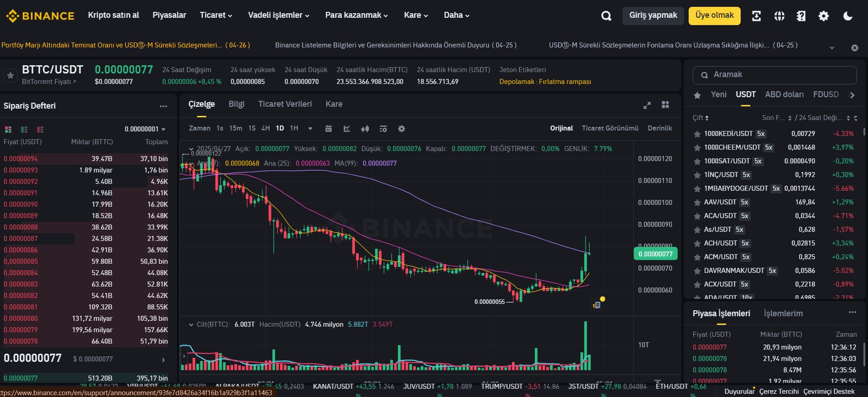Open chart settings gear icon
The height and width of the screenshot is (397, 868).
tap(401, 129)
